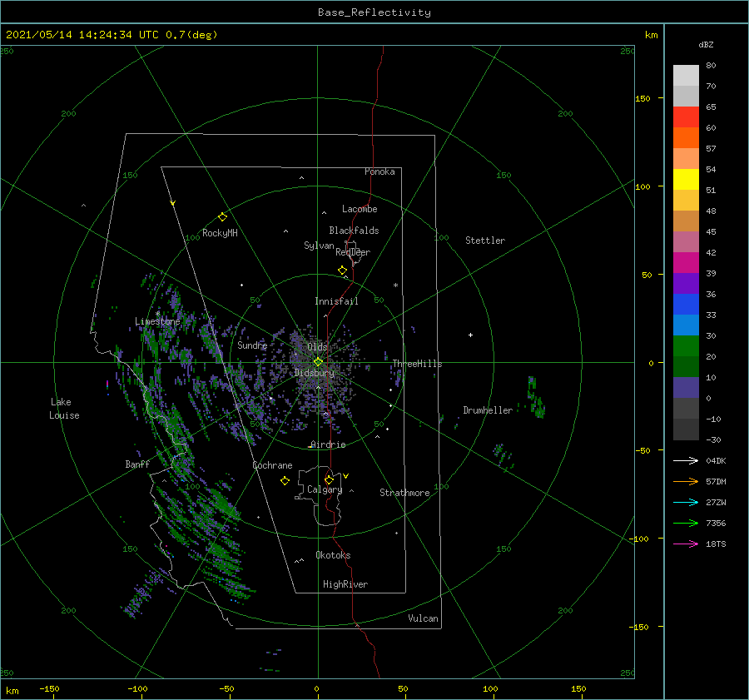Click the Sundre label
The image size is (749, 700).
point(252,345)
